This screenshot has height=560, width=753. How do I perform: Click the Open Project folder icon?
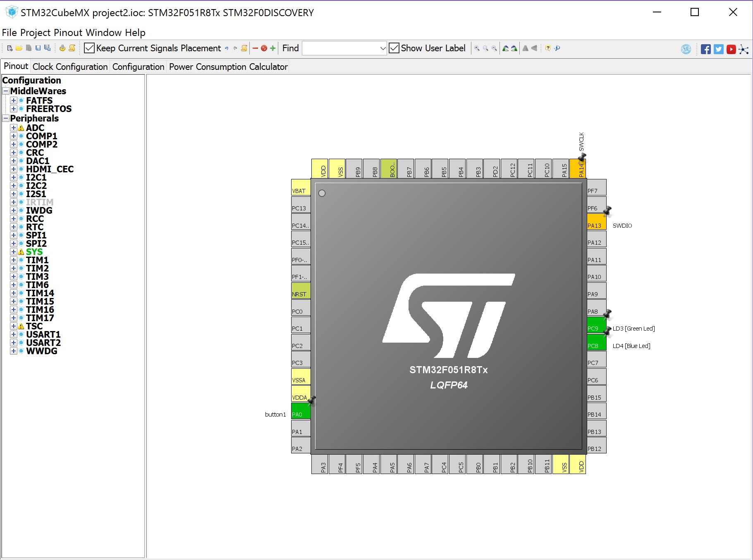coord(19,48)
